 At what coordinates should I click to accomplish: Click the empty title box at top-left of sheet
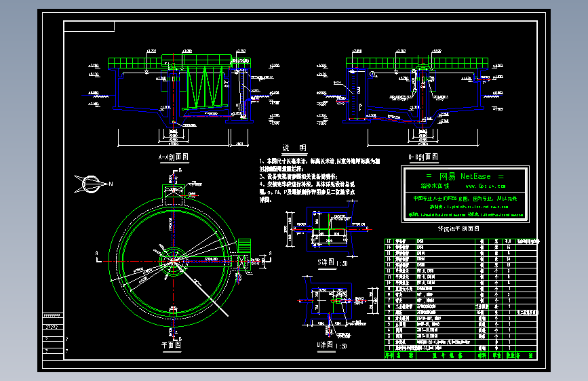pos(90,26)
